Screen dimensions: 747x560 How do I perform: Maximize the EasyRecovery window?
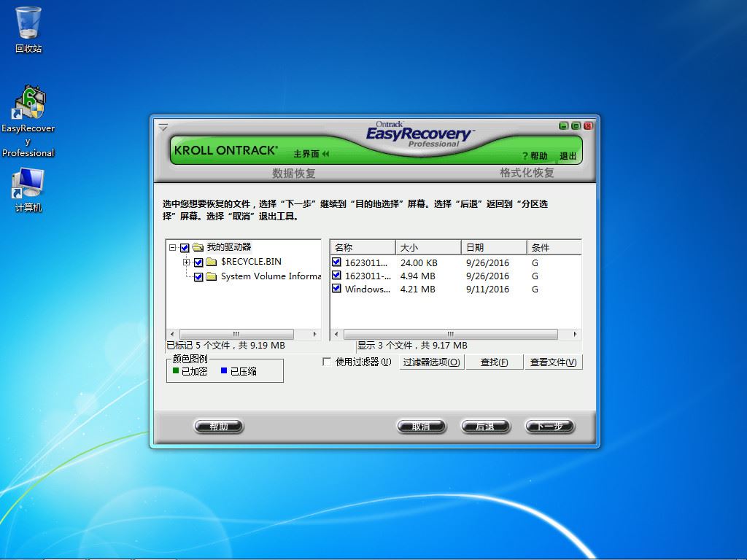coord(576,125)
